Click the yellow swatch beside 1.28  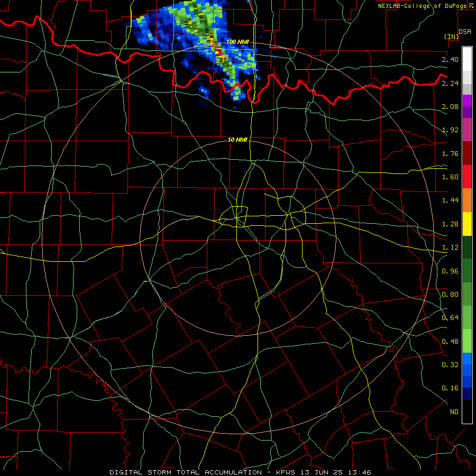pos(467,224)
